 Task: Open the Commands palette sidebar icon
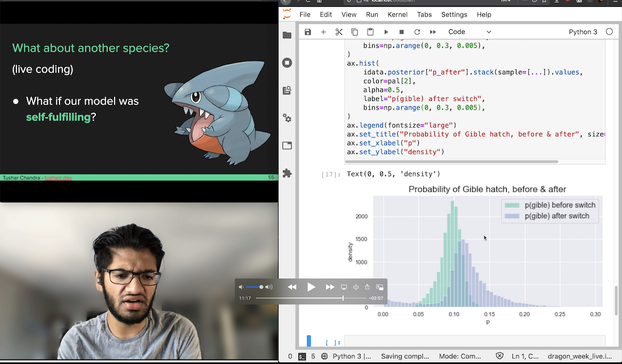tap(287, 90)
